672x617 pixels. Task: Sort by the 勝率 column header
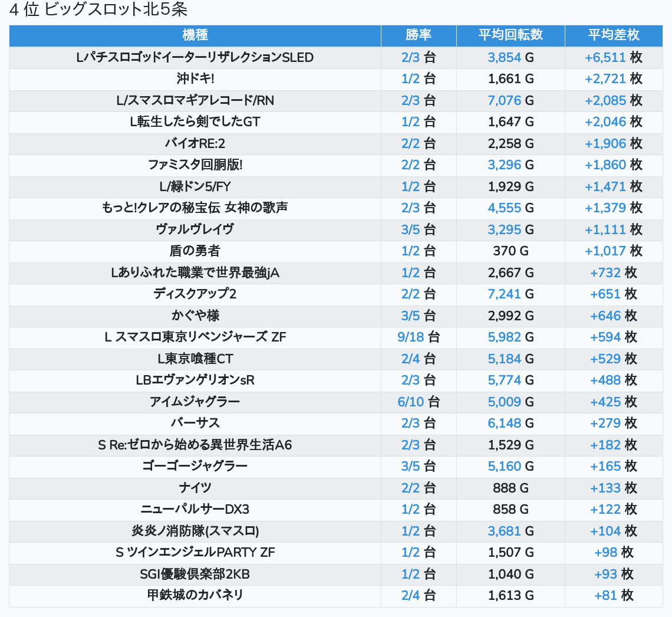click(419, 35)
